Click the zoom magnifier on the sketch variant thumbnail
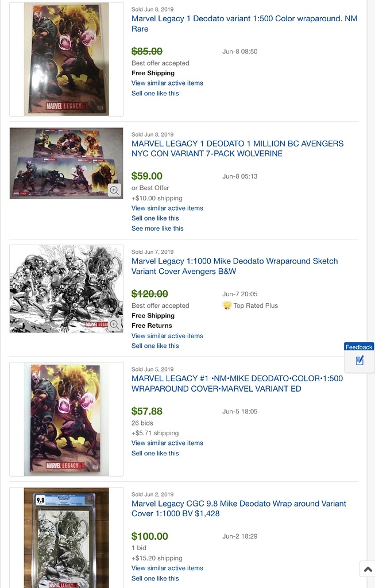The image size is (375, 588). [114, 323]
